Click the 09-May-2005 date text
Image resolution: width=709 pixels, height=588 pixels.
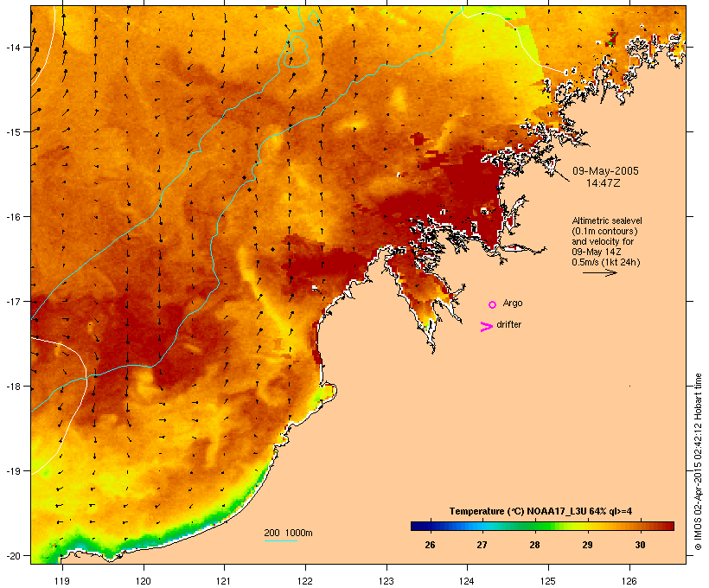point(605,171)
